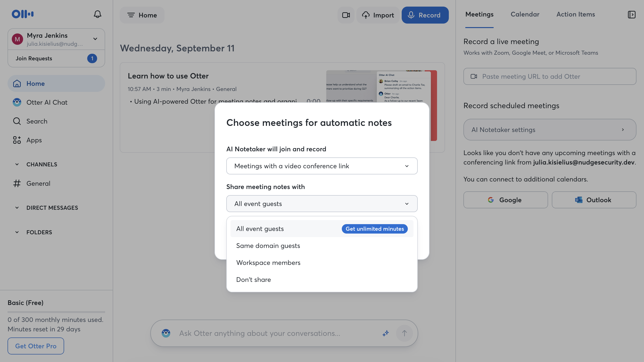644x362 pixels.
Task: Go to Home in sidebar
Action: click(x=56, y=83)
